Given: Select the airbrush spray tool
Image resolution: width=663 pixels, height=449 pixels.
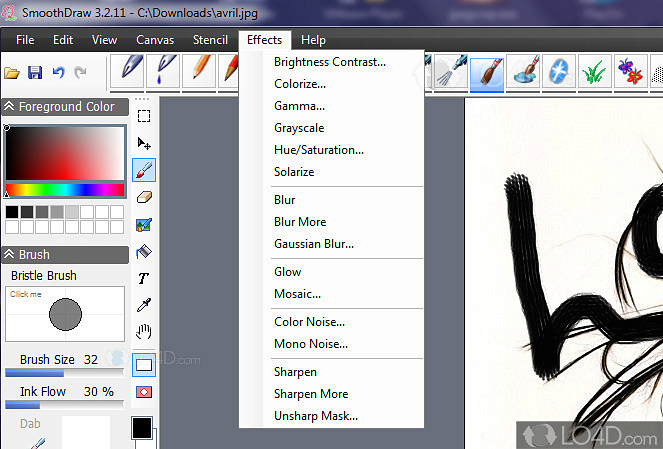Looking at the screenshot, I should [451, 72].
